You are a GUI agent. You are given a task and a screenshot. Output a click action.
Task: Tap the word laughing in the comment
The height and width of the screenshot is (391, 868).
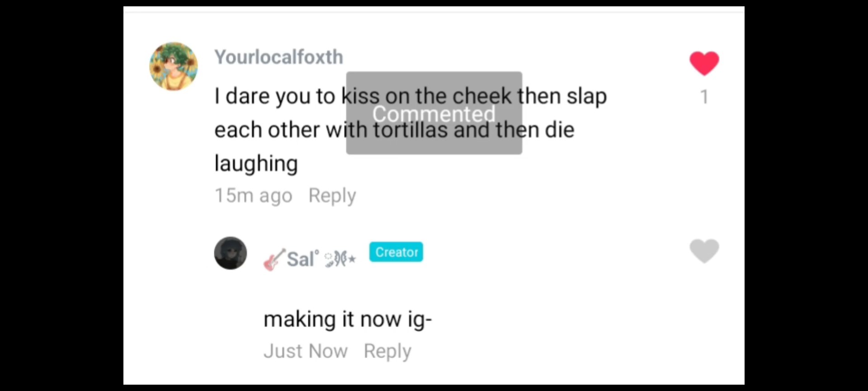[x=256, y=163]
